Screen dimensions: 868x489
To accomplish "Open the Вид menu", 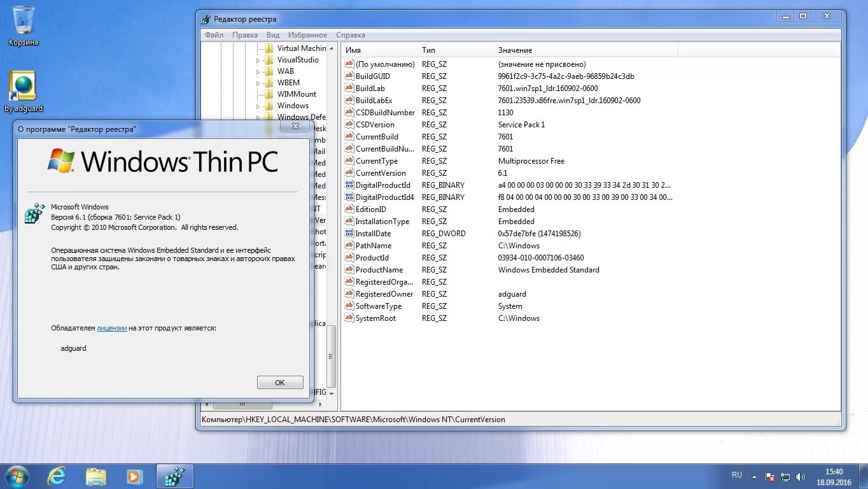I will [273, 35].
